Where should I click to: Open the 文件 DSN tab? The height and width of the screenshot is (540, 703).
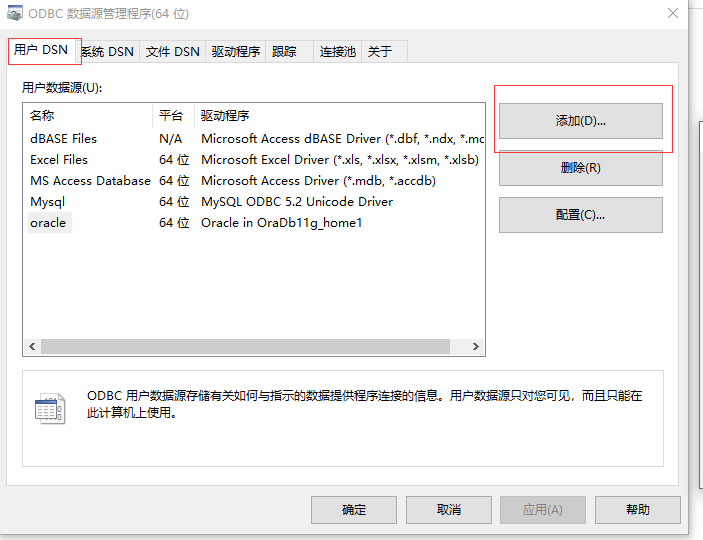click(173, 52)
